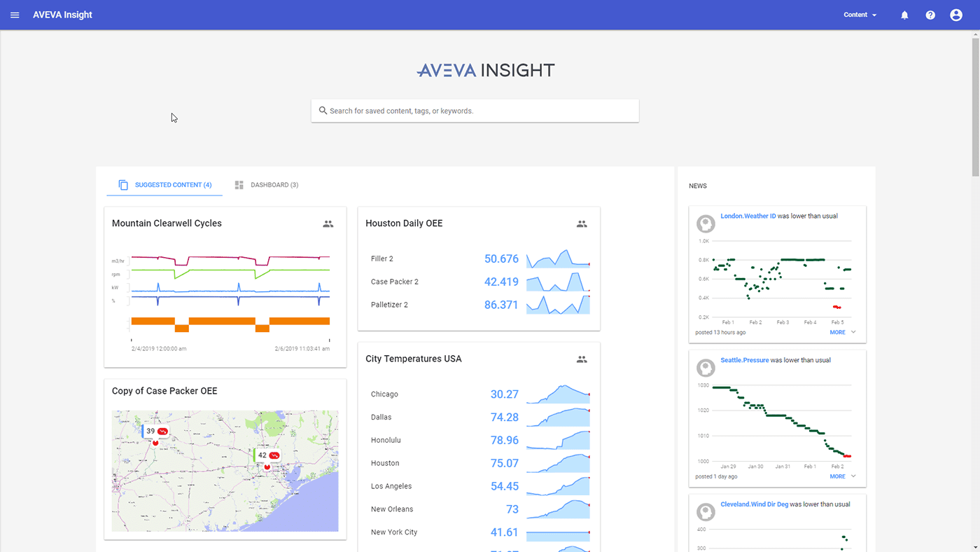Image resolution: width=980 pixels, height=552 pixels.
Task: Click 'posted 13 hours ago' text
Action: click(720, 332)
